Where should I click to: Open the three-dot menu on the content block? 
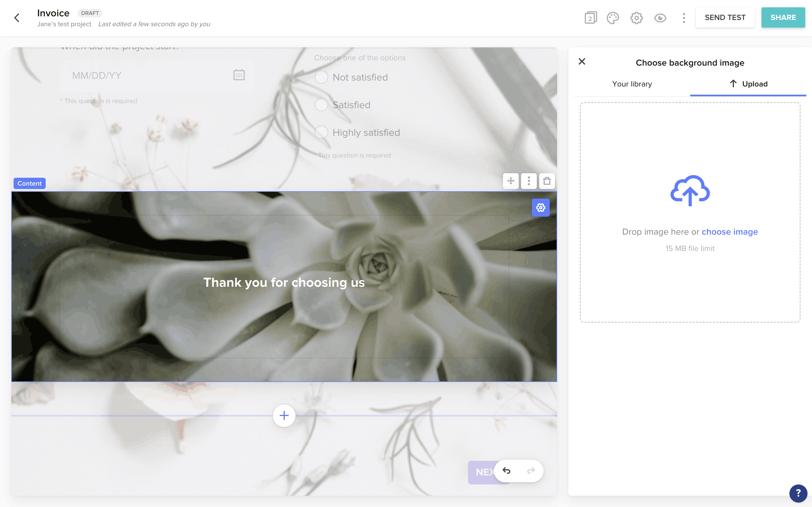529,181
